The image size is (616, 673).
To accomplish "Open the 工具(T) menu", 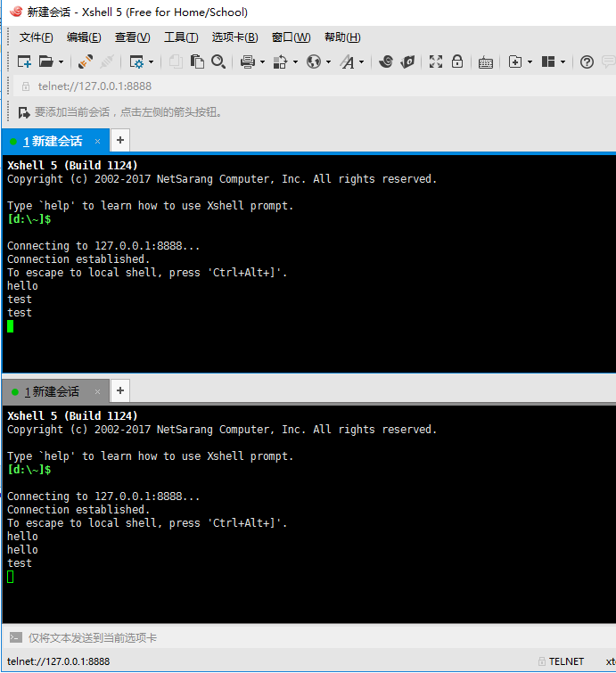I will [181, 37].
